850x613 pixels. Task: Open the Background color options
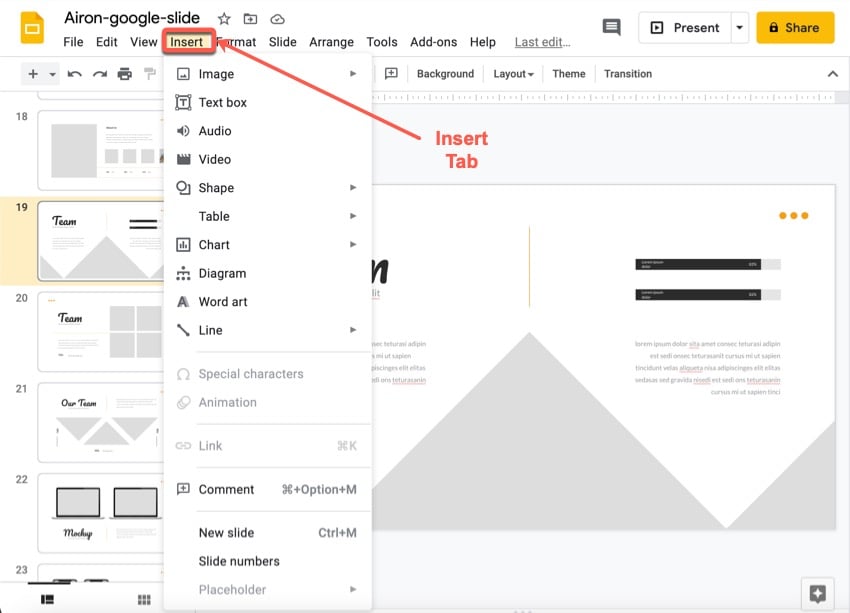(445, 74)
